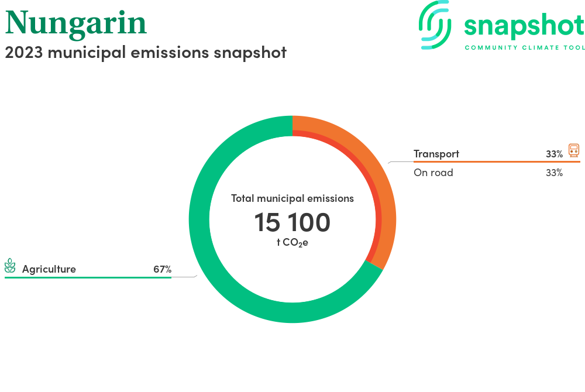Select the On road sub-category label
Viewport: 585px width, 392px height.
[433, 173]
